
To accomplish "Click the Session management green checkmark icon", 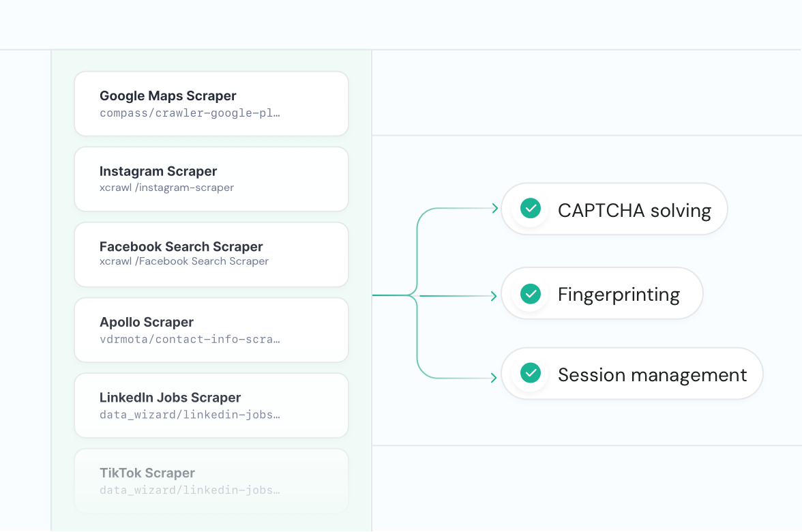I will 531,373.
